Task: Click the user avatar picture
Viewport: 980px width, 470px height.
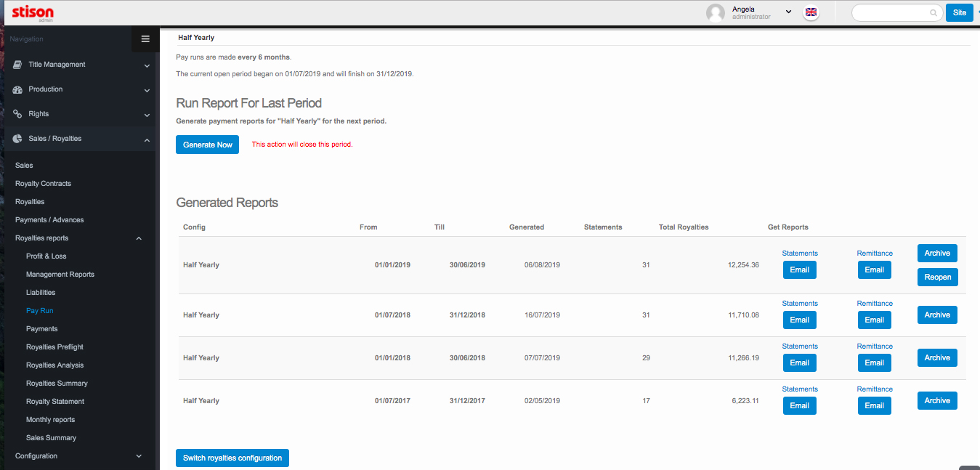Action: point(716,12)
